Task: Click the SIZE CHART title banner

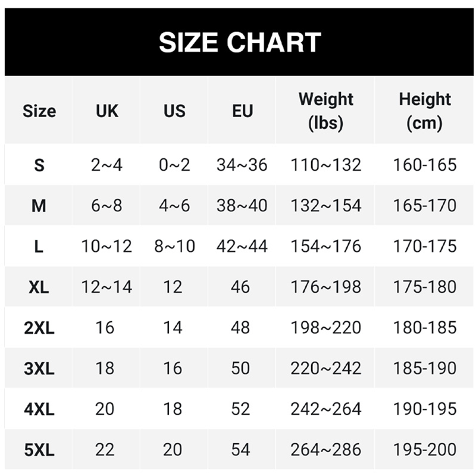Action: coord(240,43)
